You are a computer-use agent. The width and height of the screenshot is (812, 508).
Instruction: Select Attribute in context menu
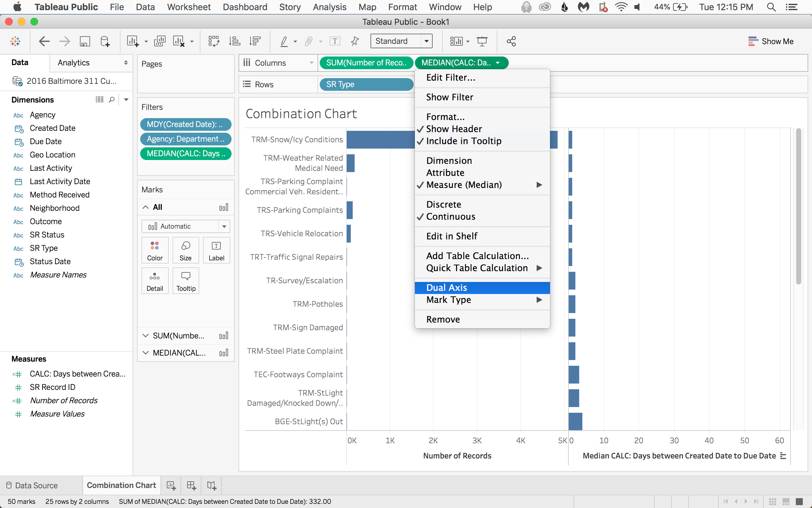click(x=482, y=173)
